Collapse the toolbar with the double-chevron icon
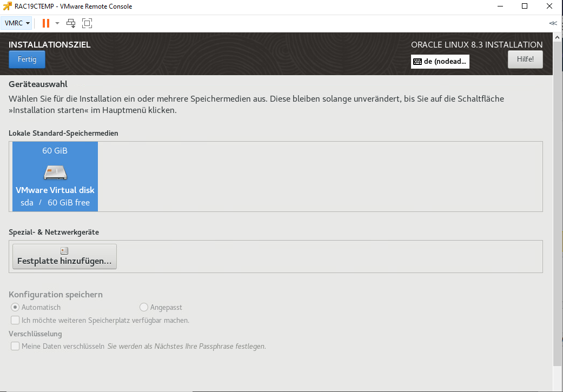This screenshot has height=392, width=563. click(553, 23)
